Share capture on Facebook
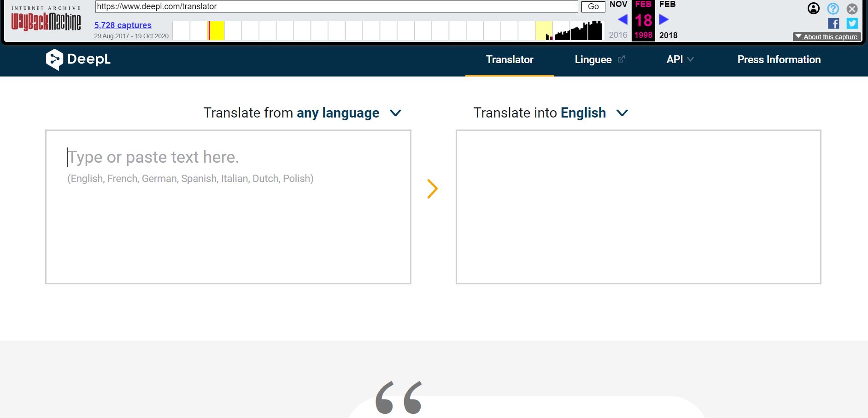Image resolution: width=868 pixels, height=418 pixels. [833, 24]
